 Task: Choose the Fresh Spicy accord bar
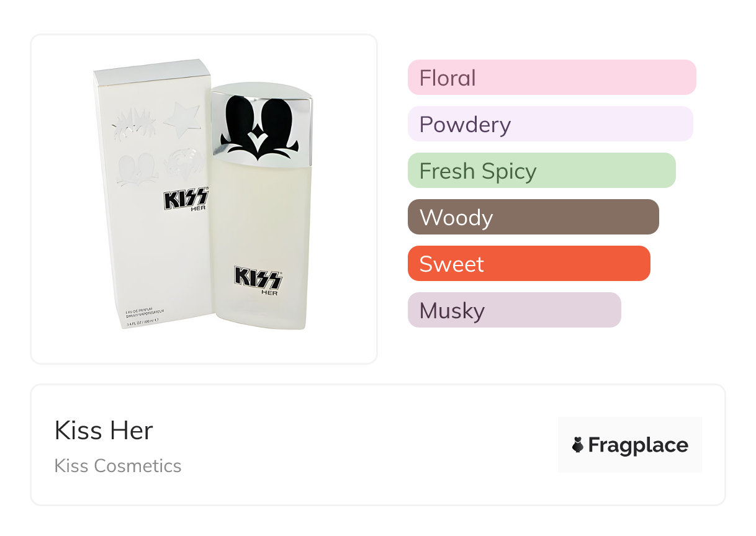pyautogui.click(x=541, y=171)
